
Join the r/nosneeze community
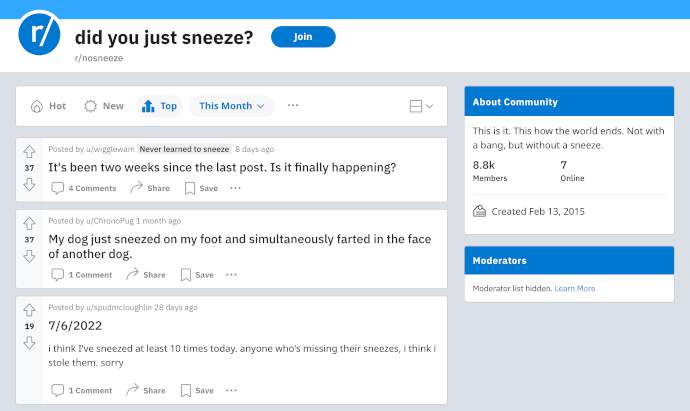pos(303,37)
